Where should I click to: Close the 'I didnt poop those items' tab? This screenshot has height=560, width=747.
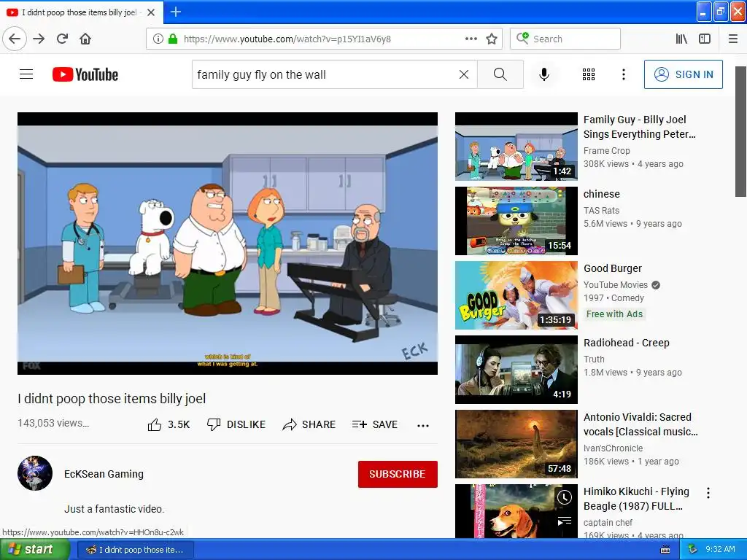point(151,12)
